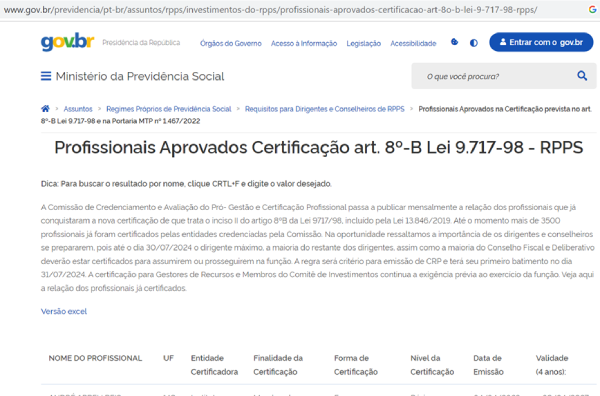Open Órgãos do Governo menu
The height and width of the screenshot is (396, 600).
point(231,43)
